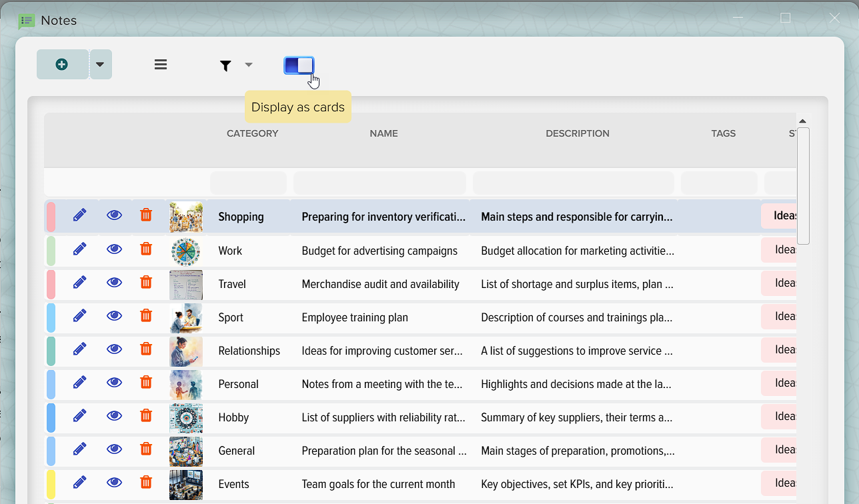Click the Tags filter input field
Screen dimensions: 859x504
click(719, 183)
